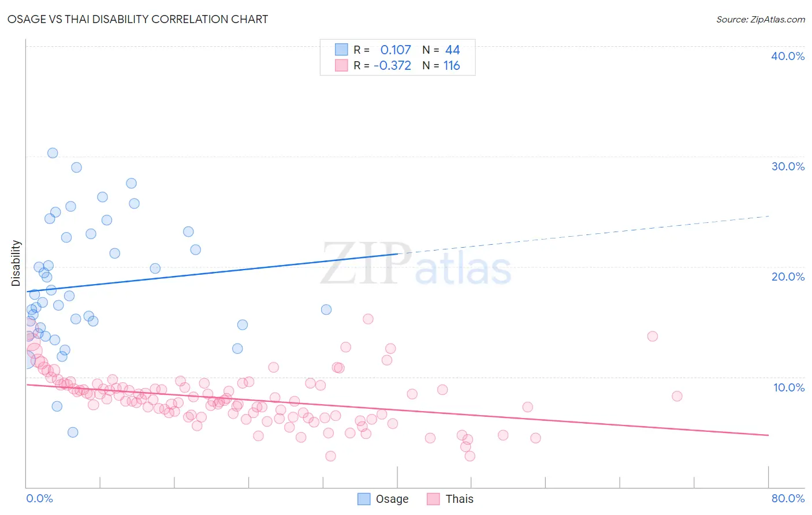Open the Source: ZipAtlas.com link
Image resolution: width=812 pixels, height=515 pixels.
(x=761, y=19)
